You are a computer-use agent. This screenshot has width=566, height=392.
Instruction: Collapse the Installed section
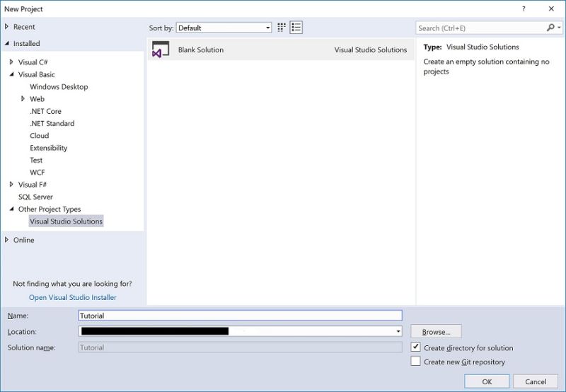pos(7,43)
